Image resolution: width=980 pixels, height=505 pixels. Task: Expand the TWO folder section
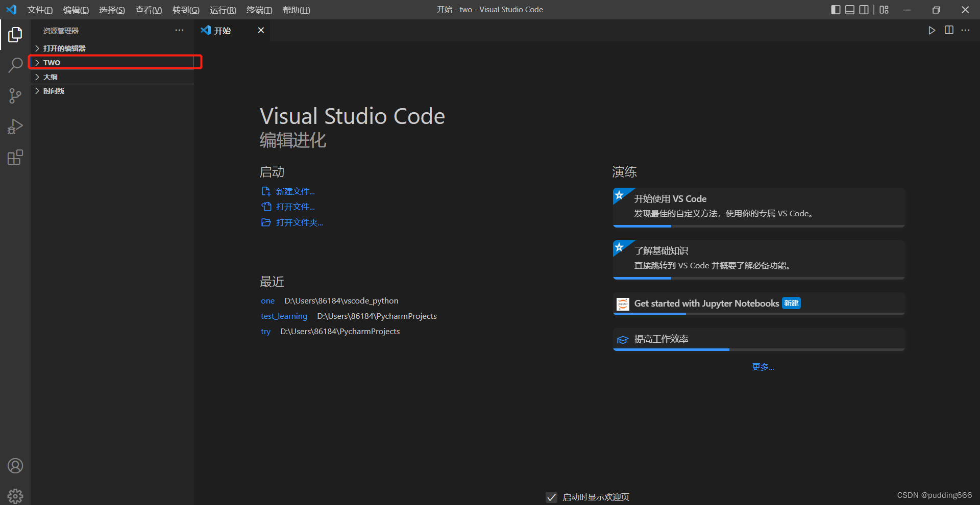[x=112, y=63]
